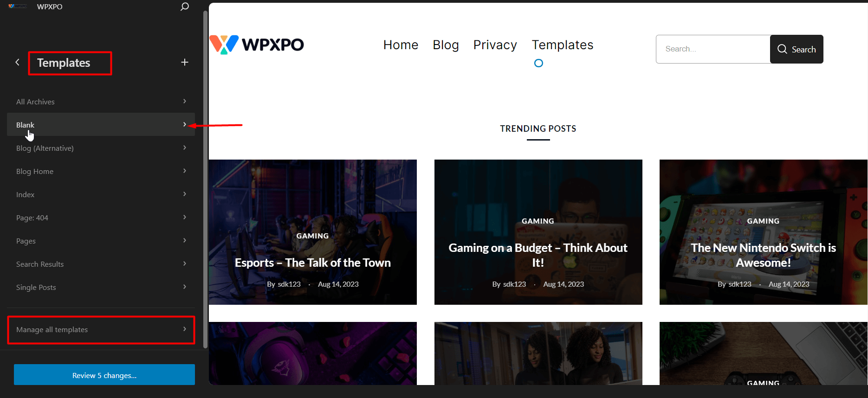
Task: Click GAMING category on Esports card
Action: point(312,236)
